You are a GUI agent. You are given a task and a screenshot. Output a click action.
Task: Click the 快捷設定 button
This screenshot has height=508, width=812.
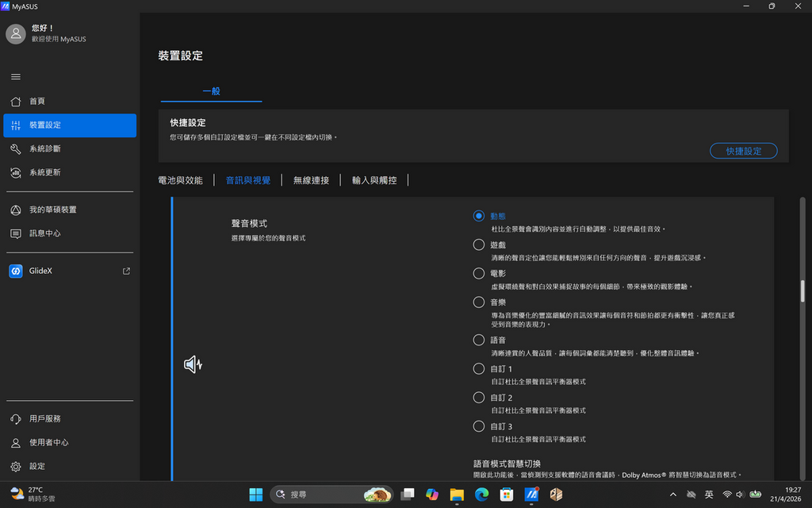(x=743, y=151)
